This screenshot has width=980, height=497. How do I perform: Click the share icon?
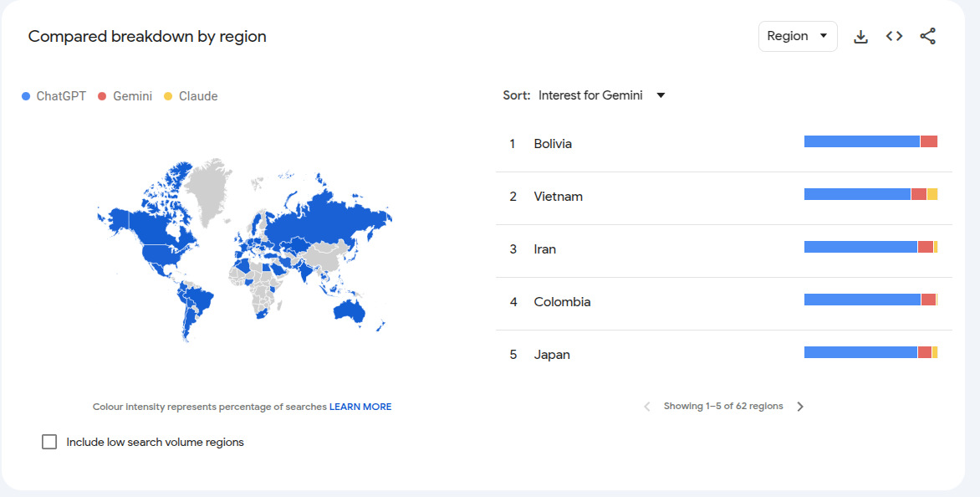[928, 36]
